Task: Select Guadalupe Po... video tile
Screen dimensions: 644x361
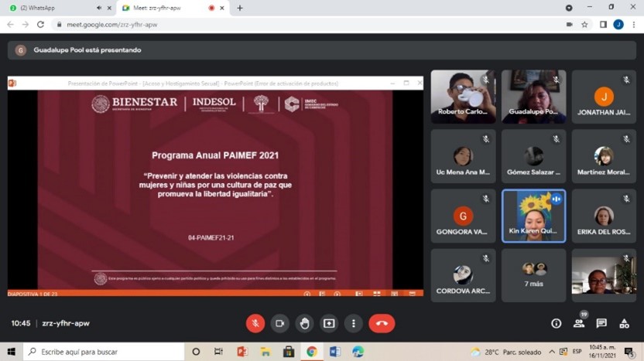Action: pos(533,97)
